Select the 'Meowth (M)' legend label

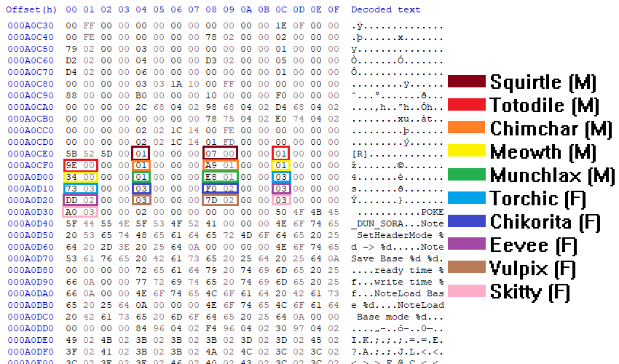[x=543, y=152]
